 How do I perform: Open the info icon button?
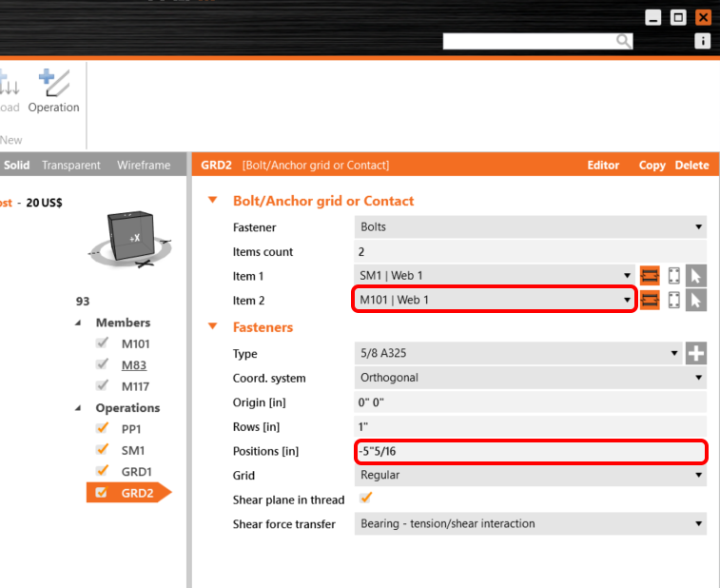pyautogui.click(x=702, y=41)
